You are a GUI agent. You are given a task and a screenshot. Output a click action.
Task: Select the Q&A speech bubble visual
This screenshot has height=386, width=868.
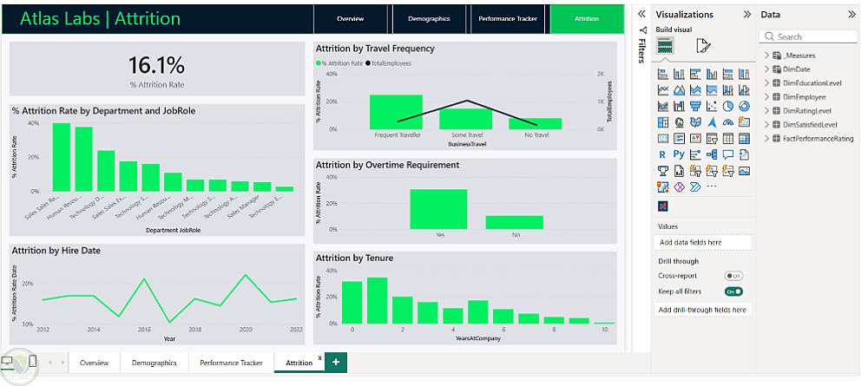728,154
